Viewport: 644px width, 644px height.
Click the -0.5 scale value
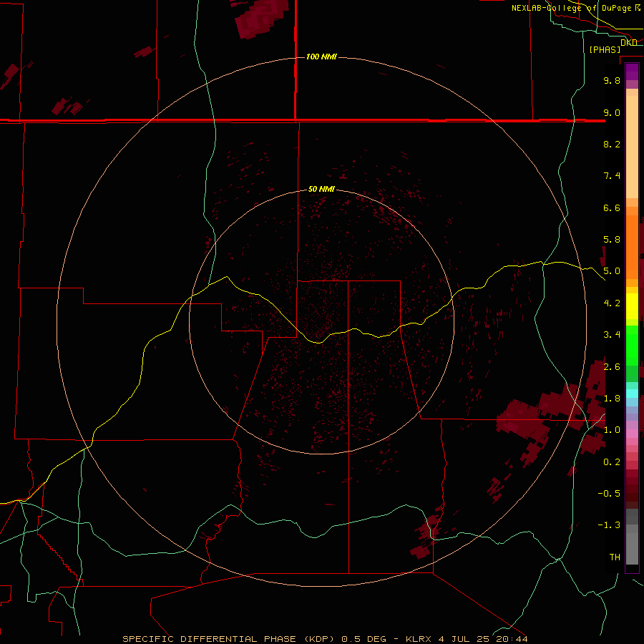tap(609, 493)
